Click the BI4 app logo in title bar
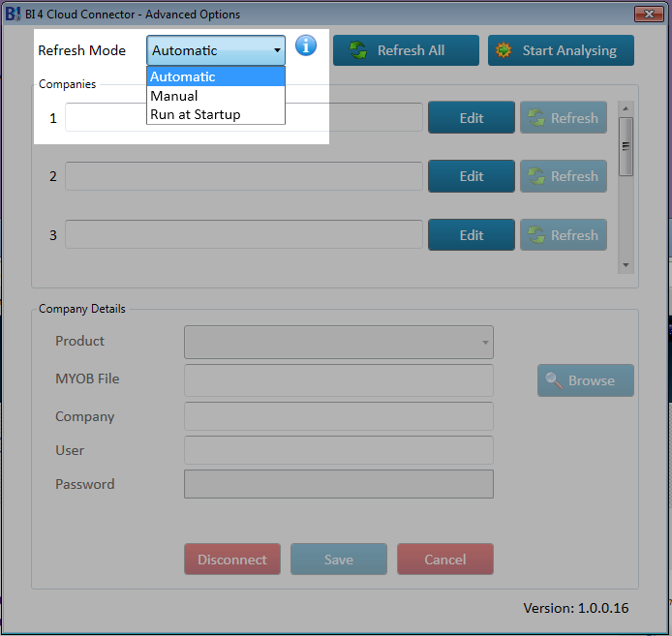The height and width of the screenshot is (636, 672). pos(13,14)
